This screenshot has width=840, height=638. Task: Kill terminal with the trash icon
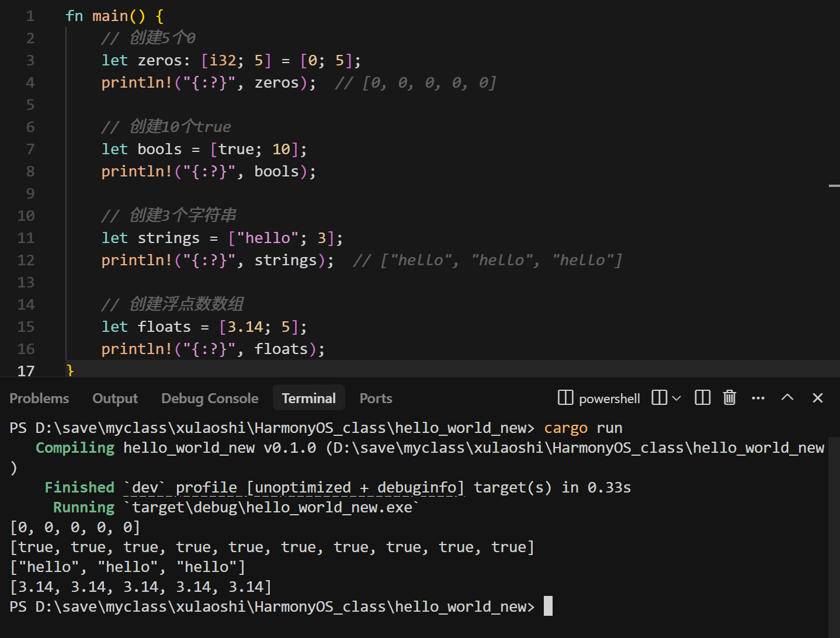730,398
